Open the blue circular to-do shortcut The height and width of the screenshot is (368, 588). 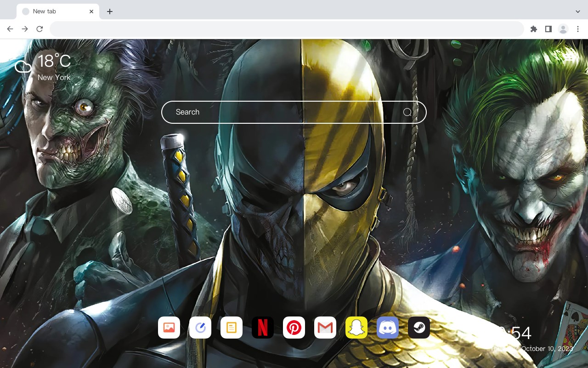coord(200,328)
